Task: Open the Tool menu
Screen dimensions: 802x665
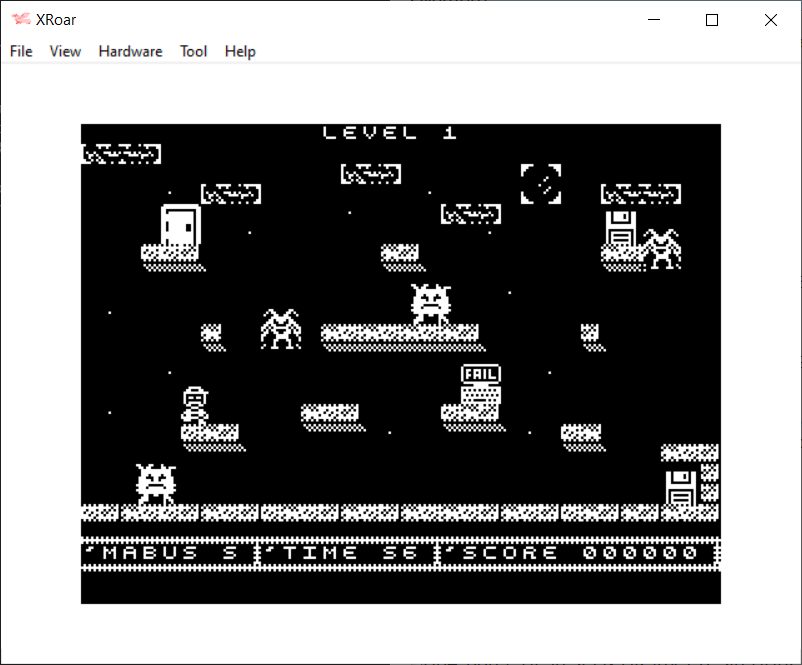Action: pyautogui.click(x=193, y=51)
